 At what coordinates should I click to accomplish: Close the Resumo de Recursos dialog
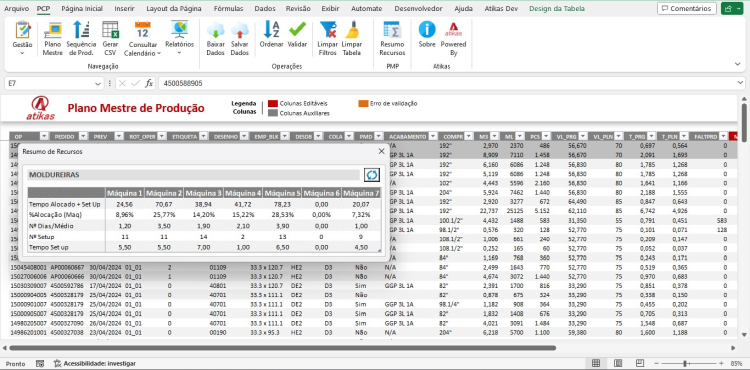tap(381, 151)
